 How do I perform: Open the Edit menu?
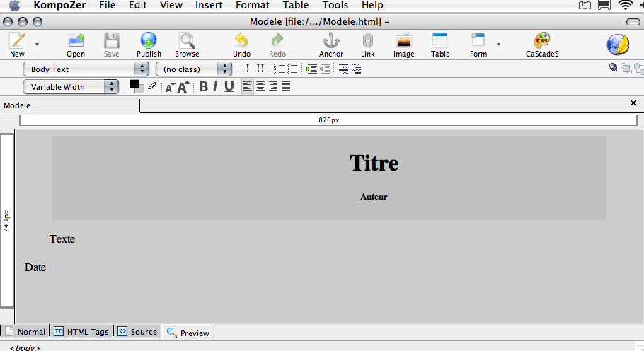[x=137, y=5]
